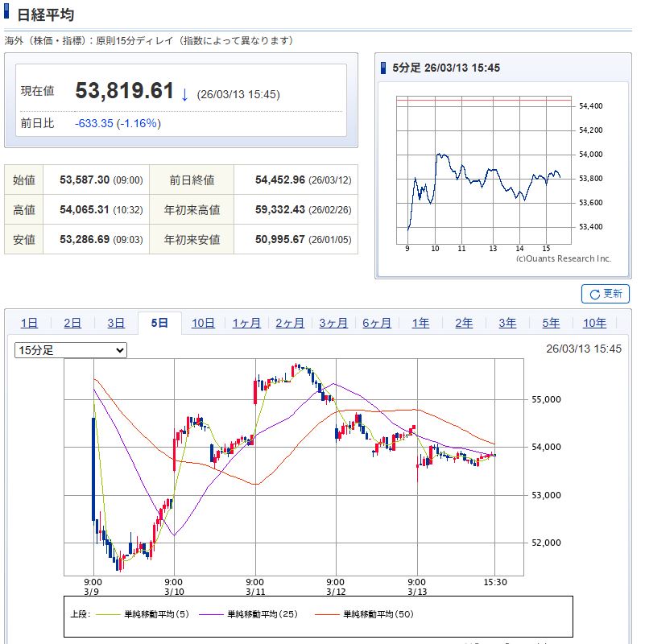Viewport: 645px width, 644px height.
Task: Switch to the 10日 period tab
Action: (x=203, y=323)
